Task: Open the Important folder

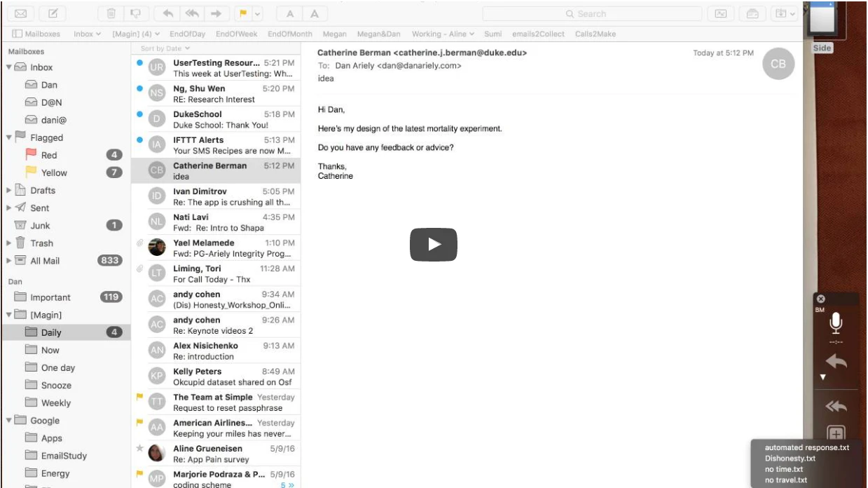Action: coord(65,297)
